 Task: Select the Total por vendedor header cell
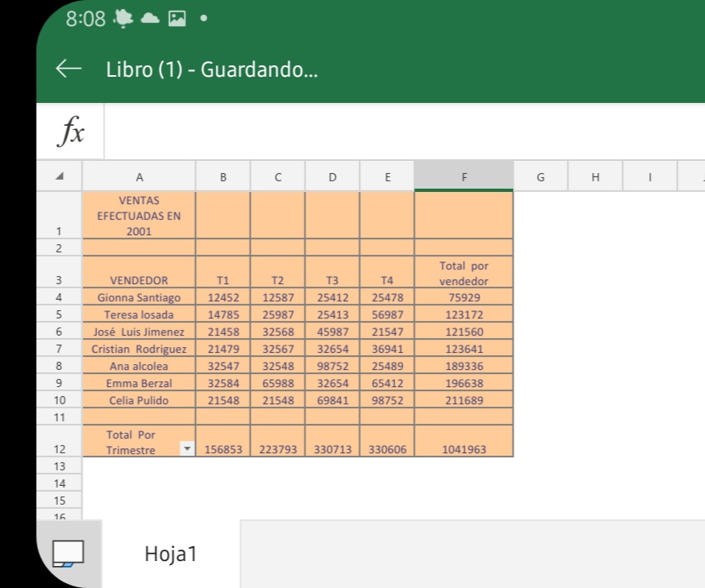(x=464, y=273)
